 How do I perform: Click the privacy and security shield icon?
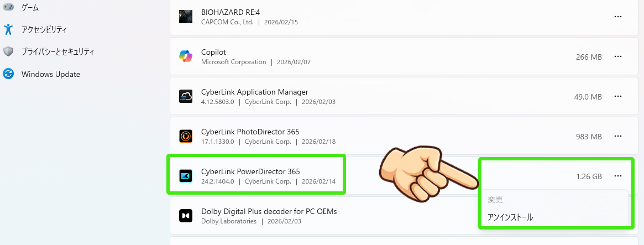pyautogui.click(x=8, y=51)
